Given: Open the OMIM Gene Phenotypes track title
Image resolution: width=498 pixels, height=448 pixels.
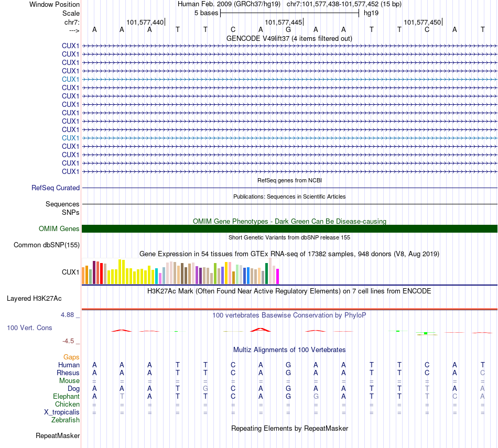Looking at the screenshot, I should 289,221.
